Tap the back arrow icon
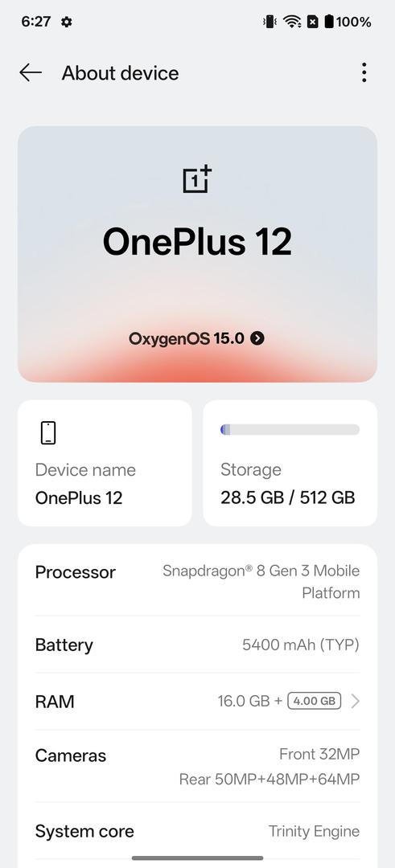Screen dimensions: 395x868 point(31,72)
